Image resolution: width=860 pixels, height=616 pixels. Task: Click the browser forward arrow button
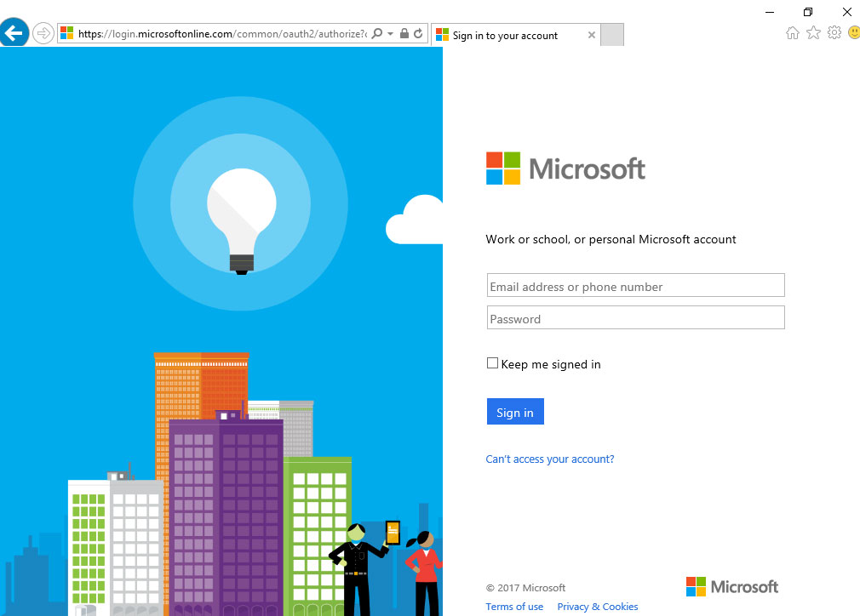43,33
